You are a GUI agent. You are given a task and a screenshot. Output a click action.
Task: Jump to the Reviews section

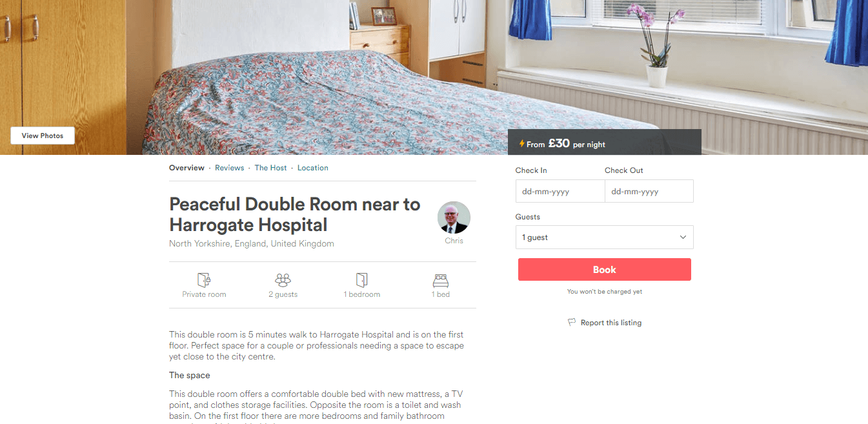pyautogui.click(x=230, y=168)
